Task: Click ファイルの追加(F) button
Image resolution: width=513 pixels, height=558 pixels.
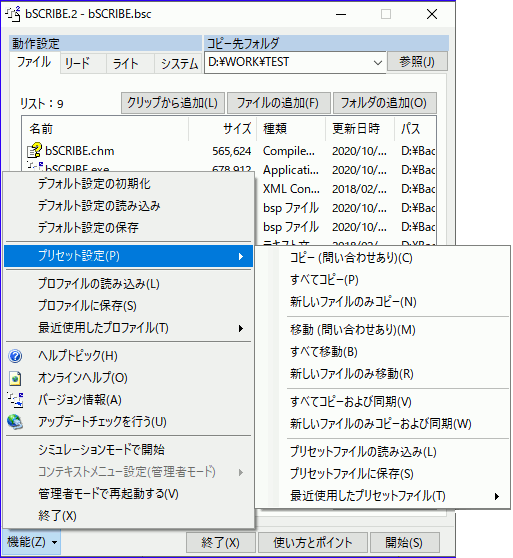Action: [278, 103]
